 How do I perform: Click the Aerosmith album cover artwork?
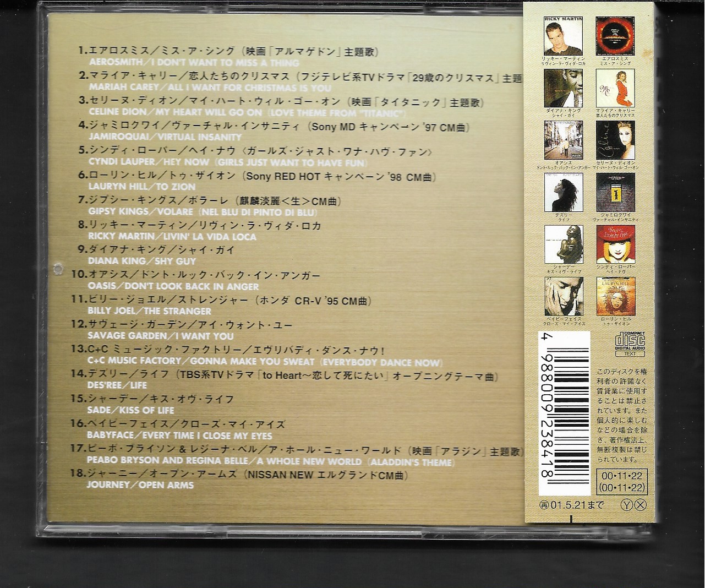coord(615,36)
